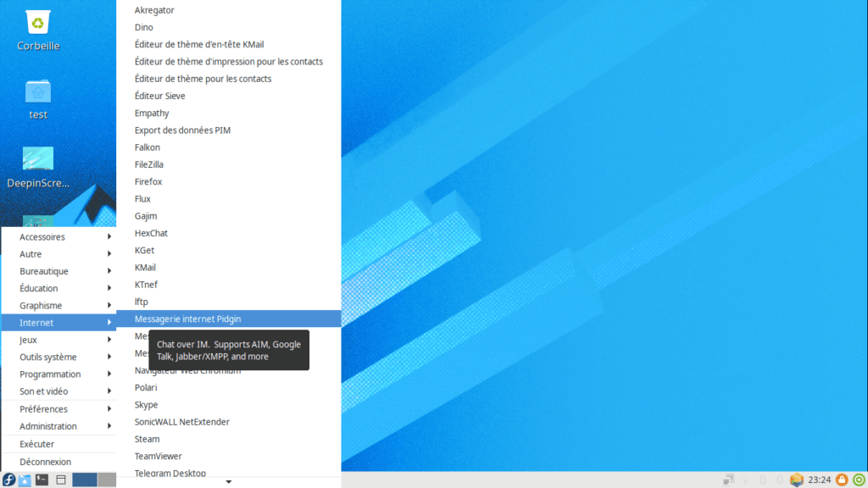Expand the Graphisme submenu

58,305
